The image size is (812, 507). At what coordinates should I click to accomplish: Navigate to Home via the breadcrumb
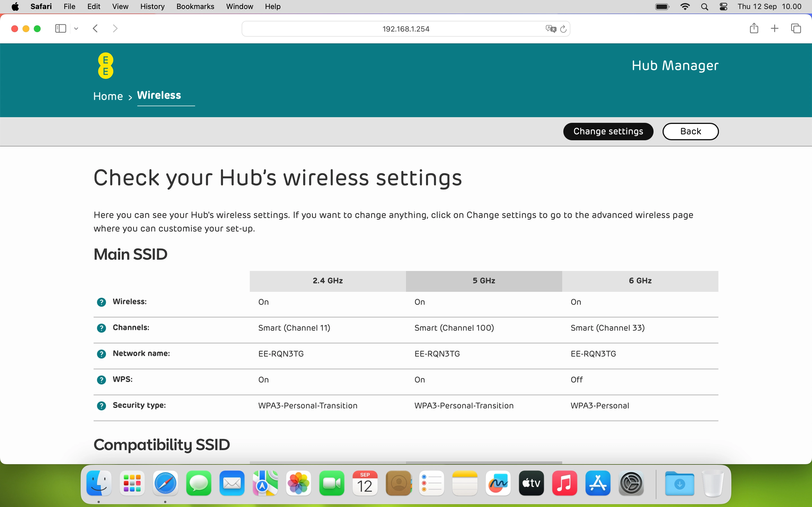(x=108, y=96)
